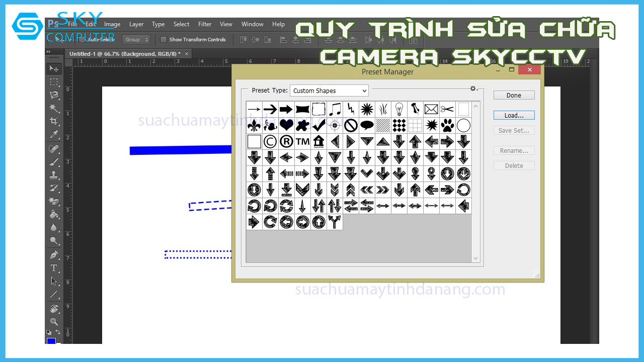This screenshot has width=644, height=362.
Task: Select the Crop tool in the toolbar
Action: coord(54,121)
